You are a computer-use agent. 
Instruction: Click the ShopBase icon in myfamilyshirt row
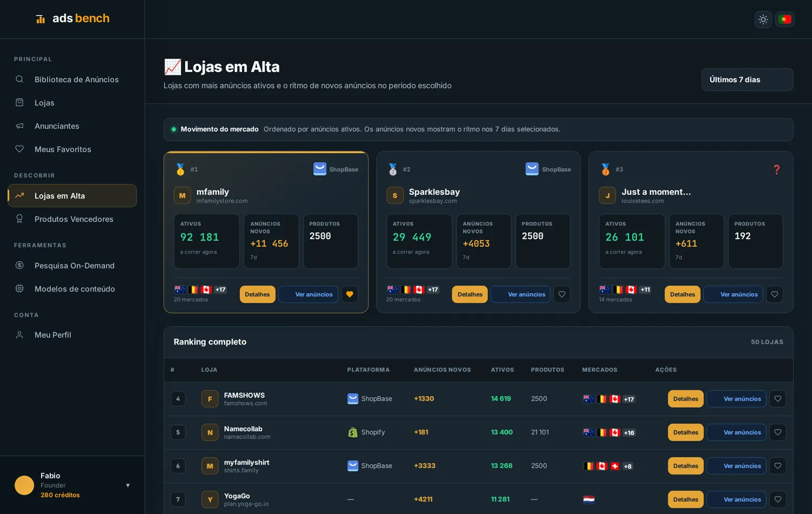click(x=353, y=466)
